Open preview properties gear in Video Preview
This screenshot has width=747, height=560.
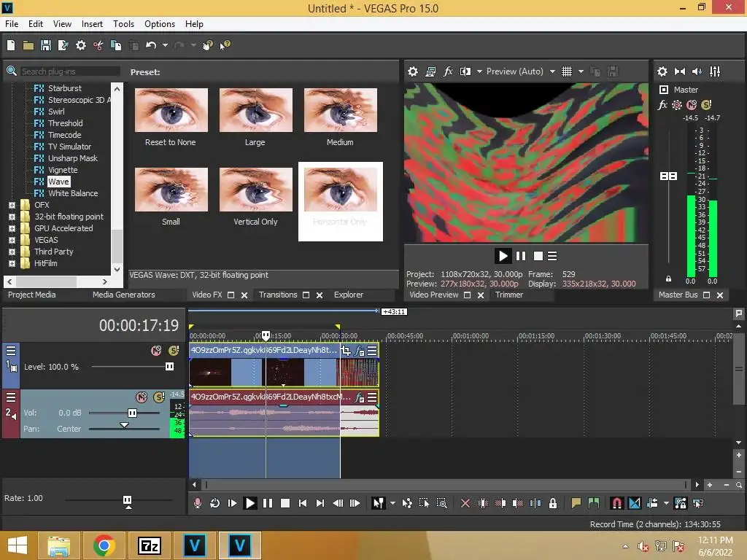[413, 71]
